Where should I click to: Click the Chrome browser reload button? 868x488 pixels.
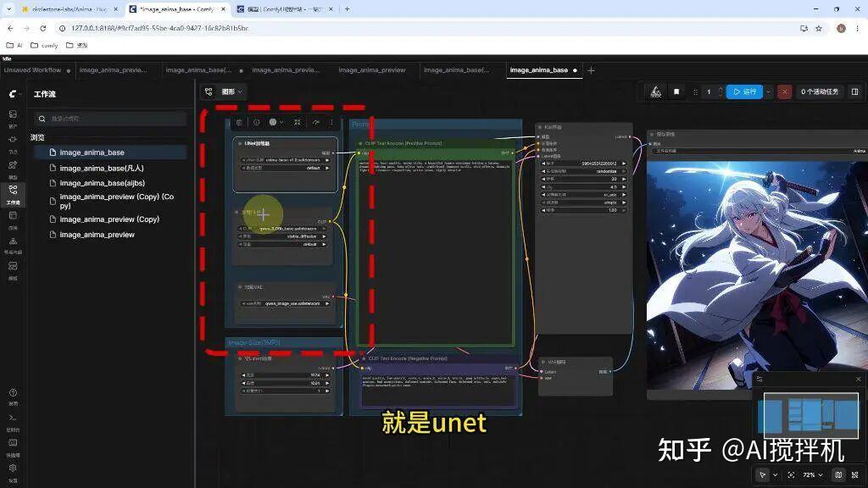(x=43, y=28)
